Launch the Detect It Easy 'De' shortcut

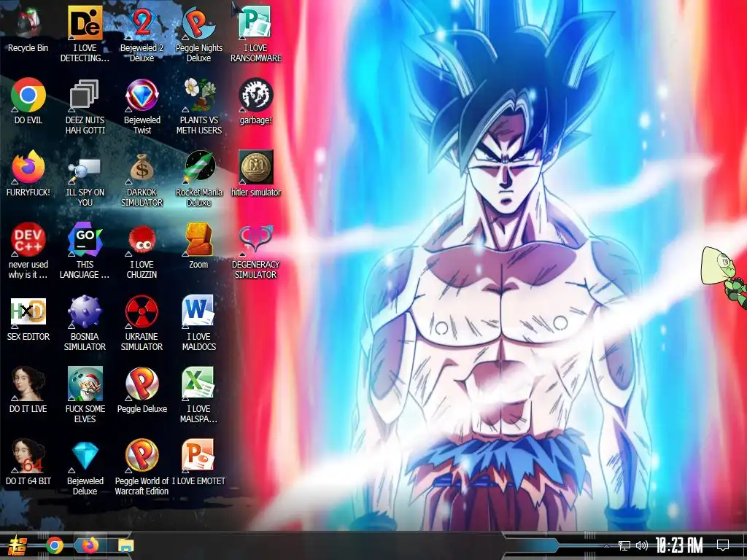(x=85, y=34)
